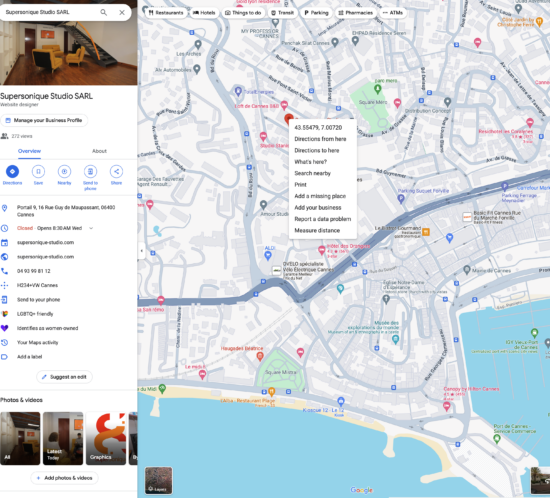Open the All photos thumbnail
Viewport: 550px width, 498px height.
20,438
